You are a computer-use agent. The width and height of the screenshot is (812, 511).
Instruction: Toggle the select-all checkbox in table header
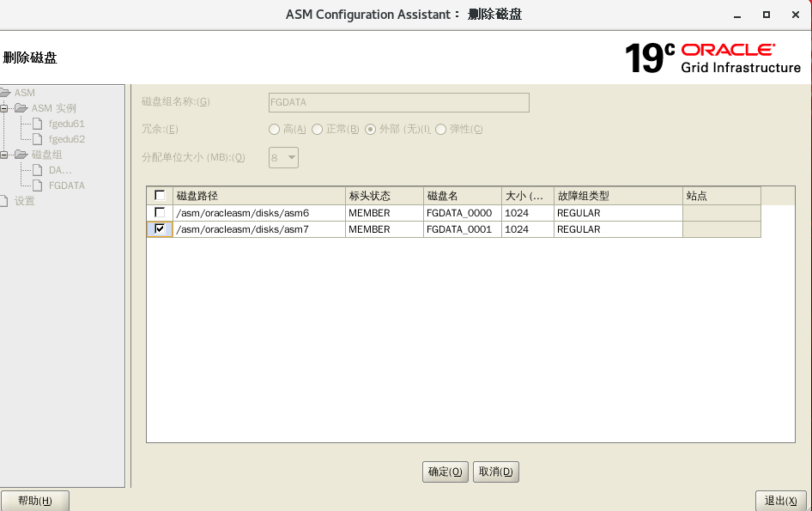160,196
